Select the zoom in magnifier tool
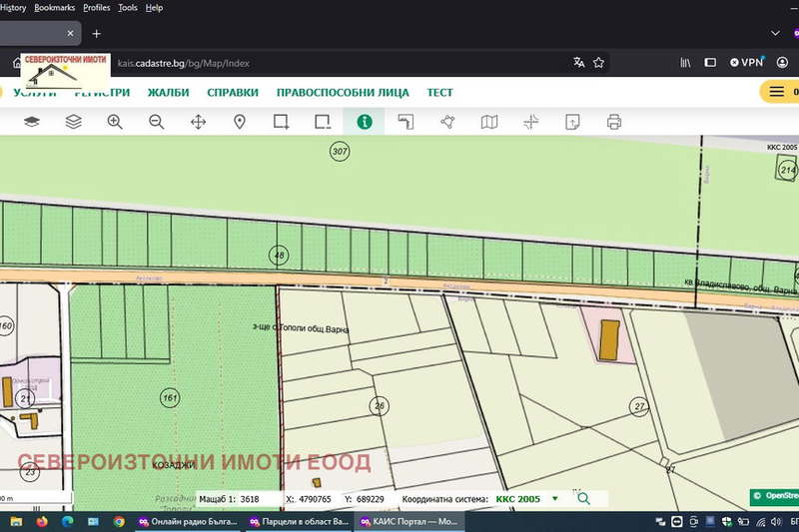Viewport: 799px width, 532px height. 115,122
